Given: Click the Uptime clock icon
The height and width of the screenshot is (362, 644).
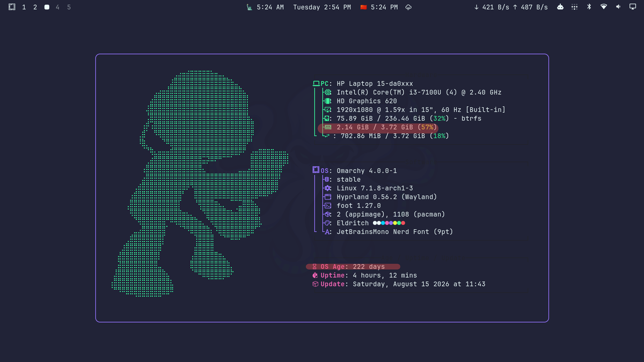Looking at the screenshot, I should (316, 275).
